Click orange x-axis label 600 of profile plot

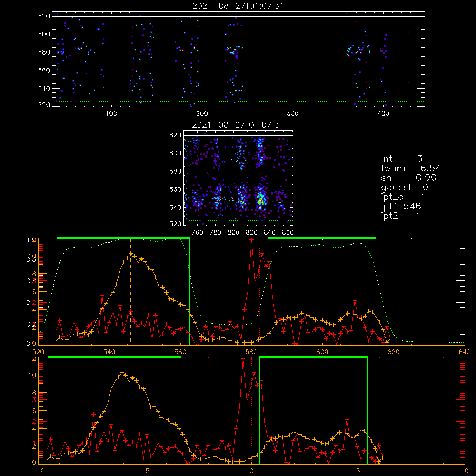tap(322, 352)
